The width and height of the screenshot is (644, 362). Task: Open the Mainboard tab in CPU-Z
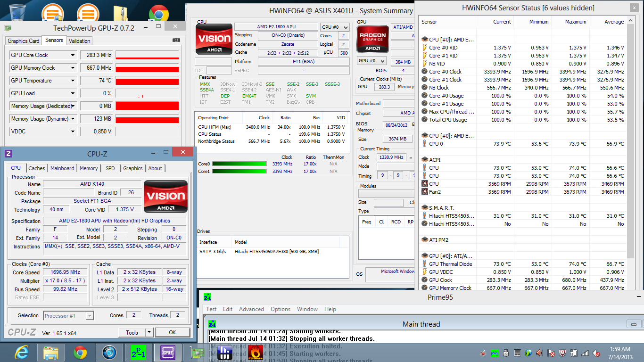coord(62,168)
